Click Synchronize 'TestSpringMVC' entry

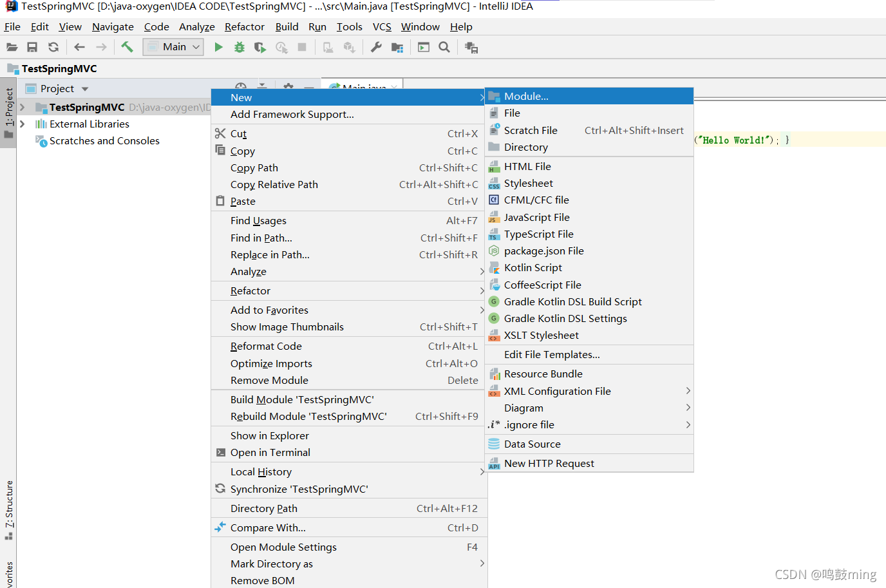click(349, 489)
